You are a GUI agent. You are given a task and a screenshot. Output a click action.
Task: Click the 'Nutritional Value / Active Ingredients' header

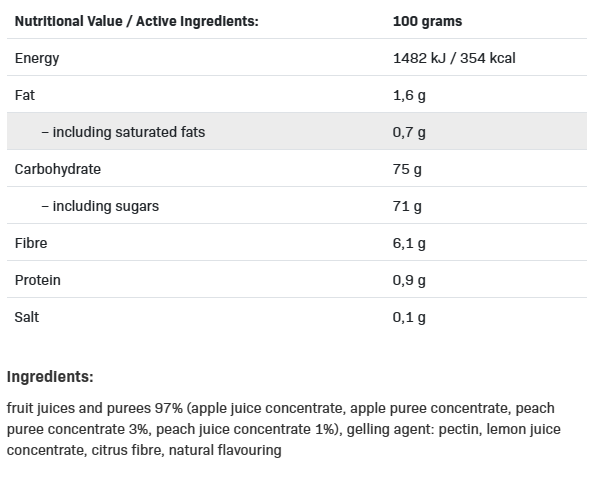(x=135, y=21)
